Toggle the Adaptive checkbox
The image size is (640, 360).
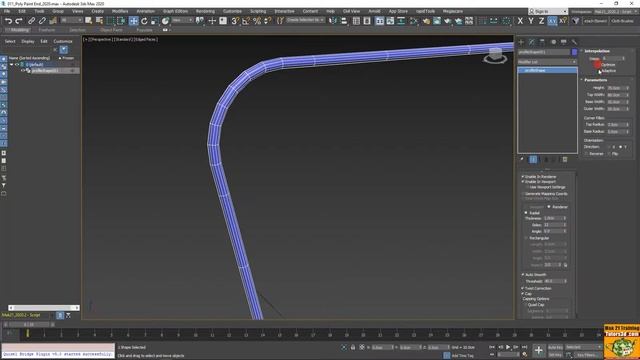(599, 71)
